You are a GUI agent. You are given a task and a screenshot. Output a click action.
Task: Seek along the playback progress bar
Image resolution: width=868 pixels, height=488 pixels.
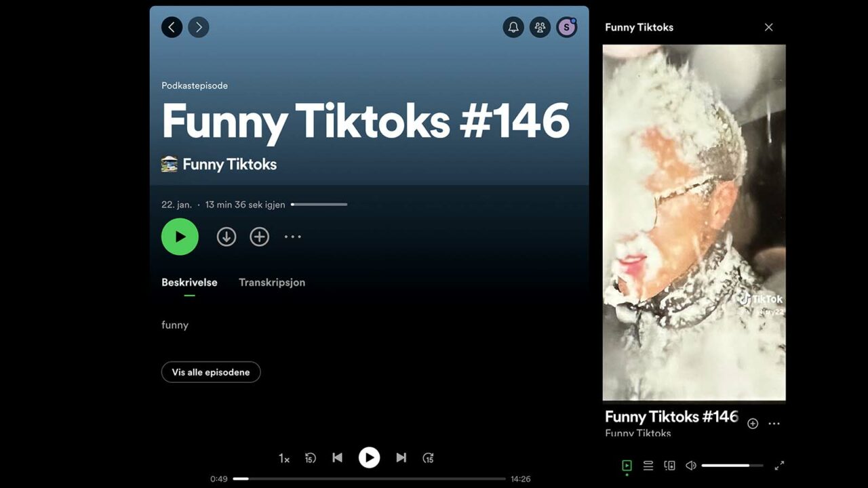click(x=369, y=479)
